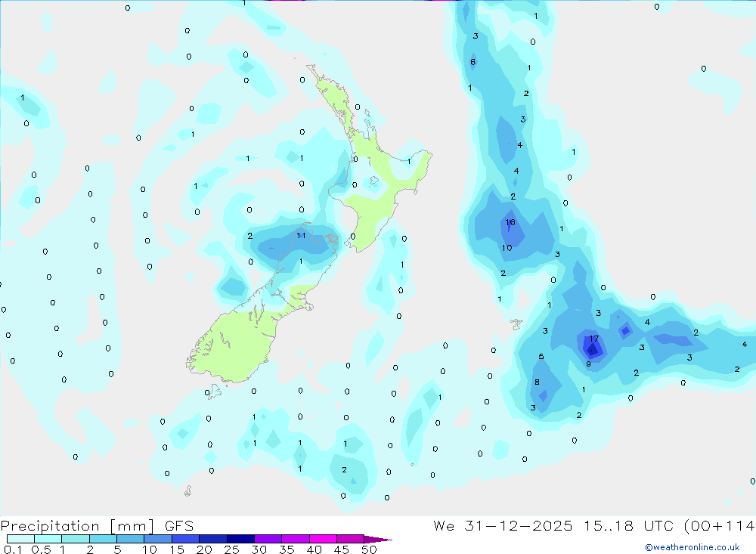Image resolution: width=756 pixels, height=554 pixels.
Task: Click the '15' legend scale label
Action: point(177,549)
